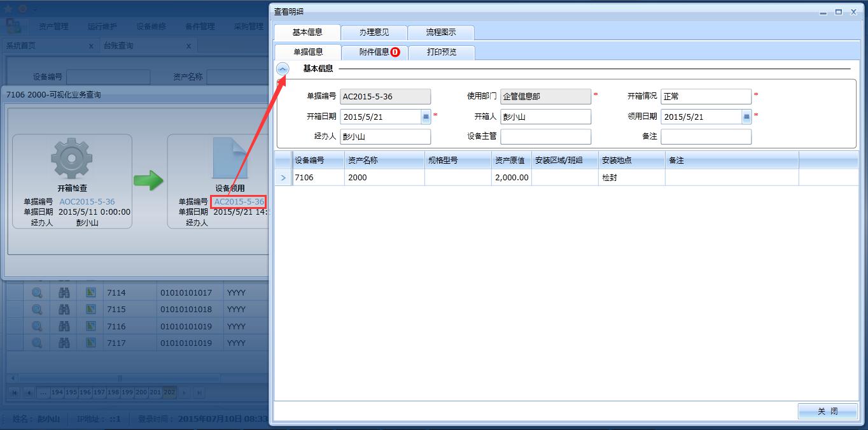This screenshot has width=868, height=430.
Task: Show the 打印预览 tab
Action: pos(442,52)
